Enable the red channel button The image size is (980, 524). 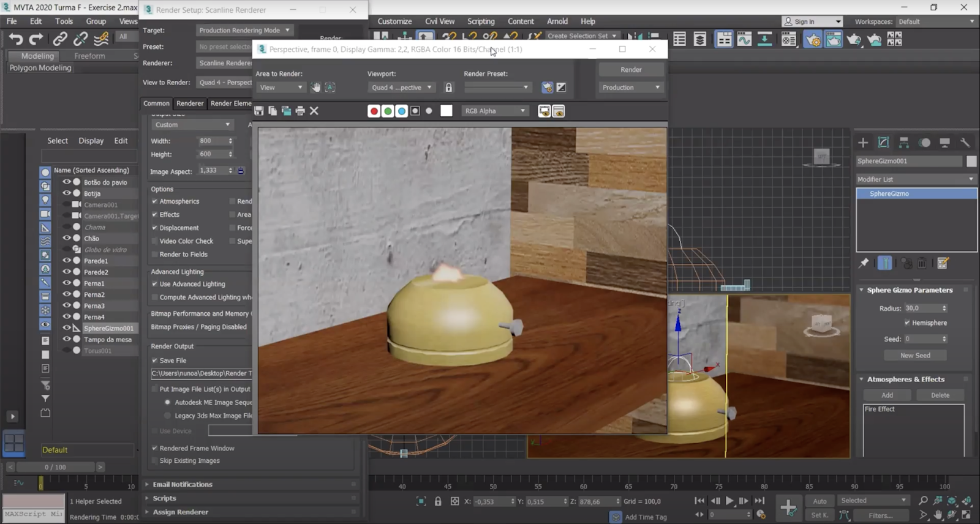click(374, 111)
